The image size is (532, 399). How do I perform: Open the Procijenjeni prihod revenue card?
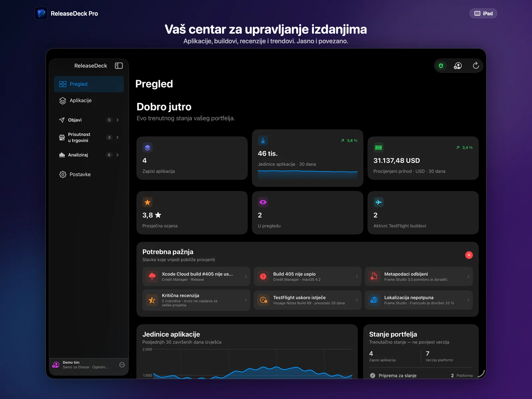tap(423, 158)
